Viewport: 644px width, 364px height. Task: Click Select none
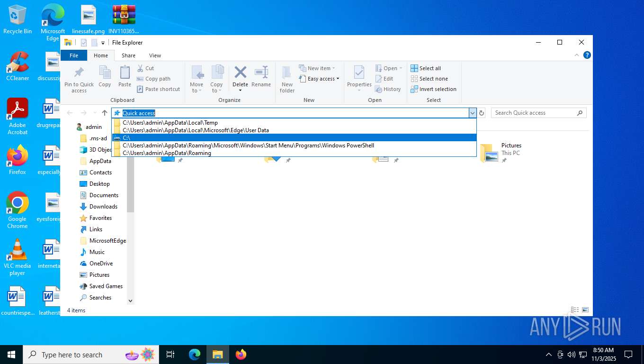[429, 79]
